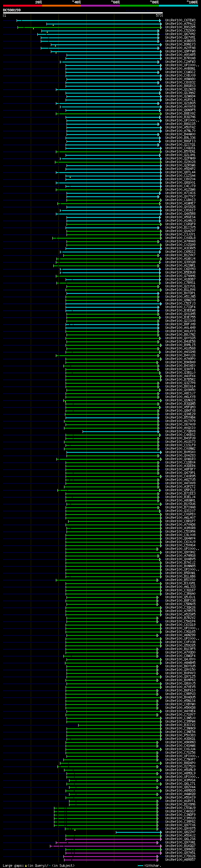Screen dimensions: 201x868
Task: Click the label UniRef100_Q67VM1
Action: [x=180, y=37]
